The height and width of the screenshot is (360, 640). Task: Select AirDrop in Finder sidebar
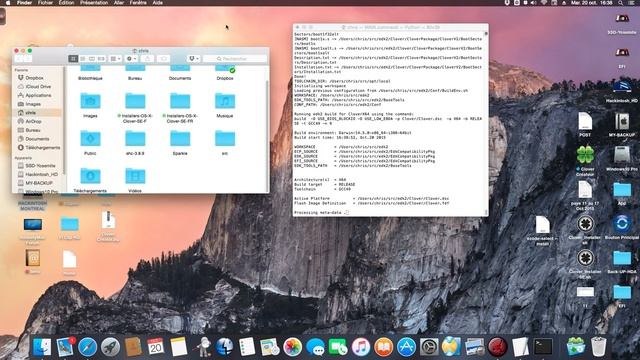(x=38, y=121)
